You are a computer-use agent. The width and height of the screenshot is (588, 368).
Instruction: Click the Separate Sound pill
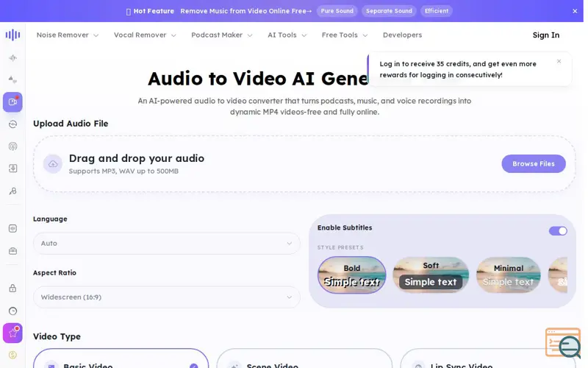[x=389, y=11]
